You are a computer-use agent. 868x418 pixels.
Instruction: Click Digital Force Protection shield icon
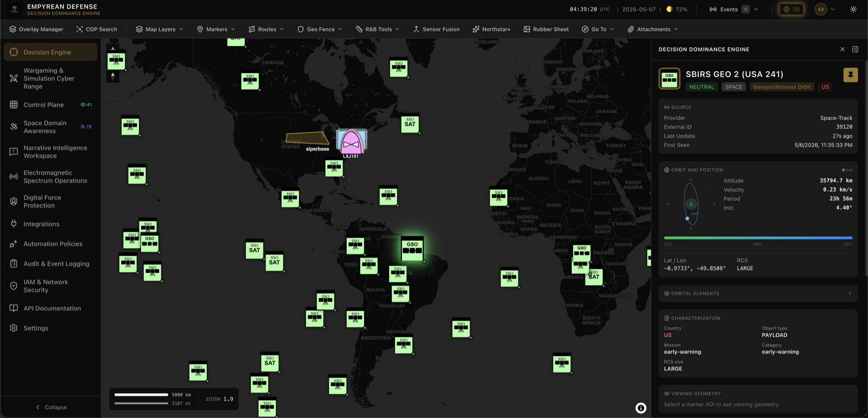tap(14, 202)
